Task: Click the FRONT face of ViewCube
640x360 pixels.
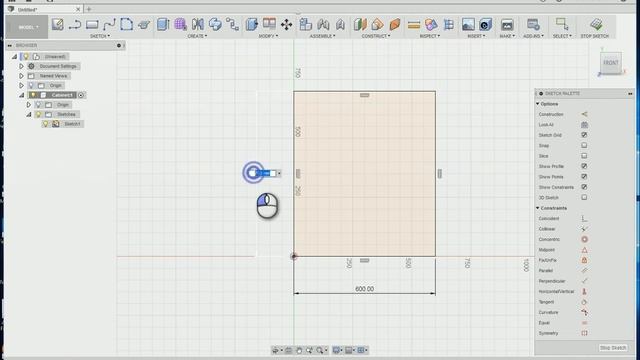Action: point(611,63)
